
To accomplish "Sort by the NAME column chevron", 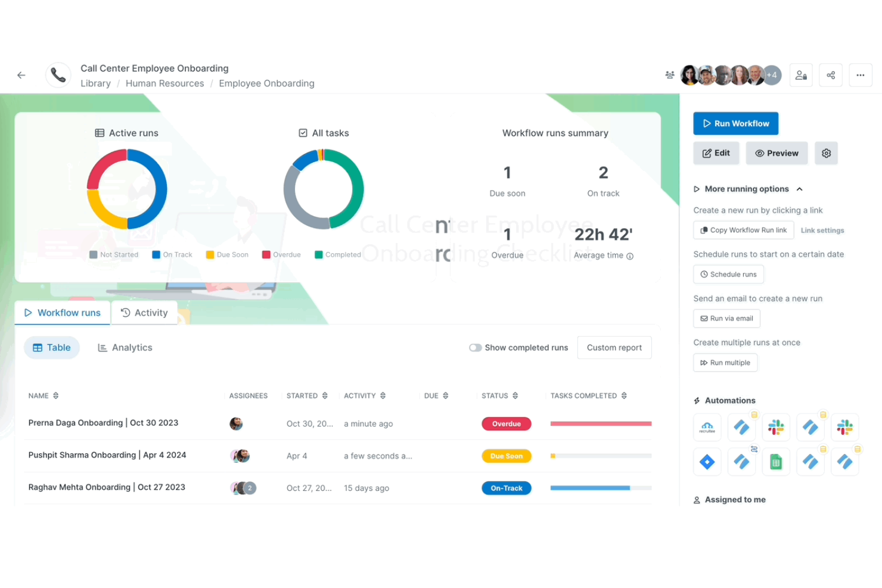I will [57, 395].
